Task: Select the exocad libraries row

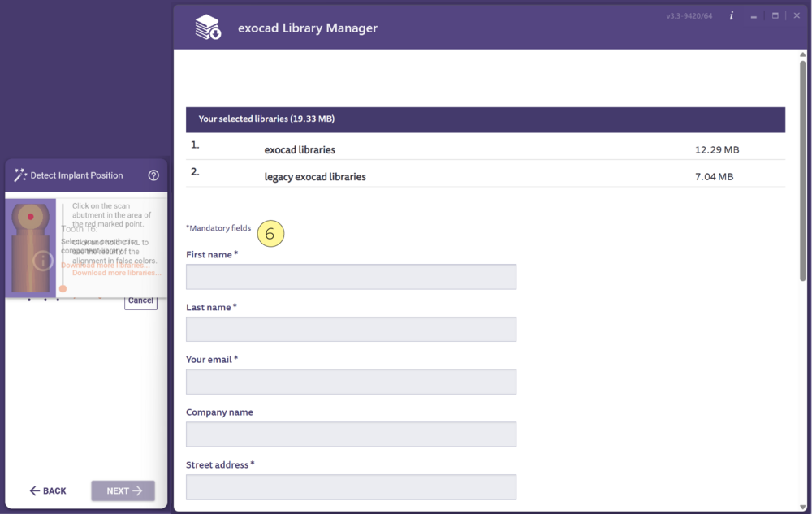Action: pyautogui.click(x=486, y=147)
